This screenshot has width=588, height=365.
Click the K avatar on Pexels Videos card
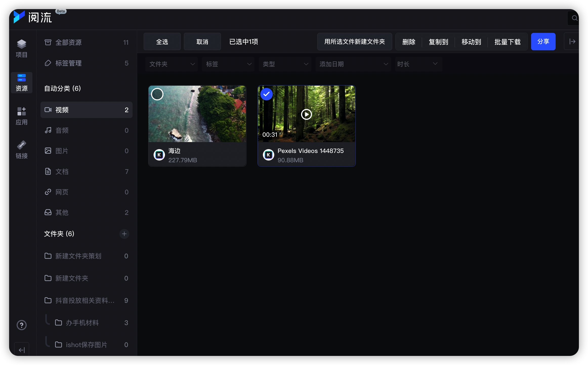[x=268, y=155]
